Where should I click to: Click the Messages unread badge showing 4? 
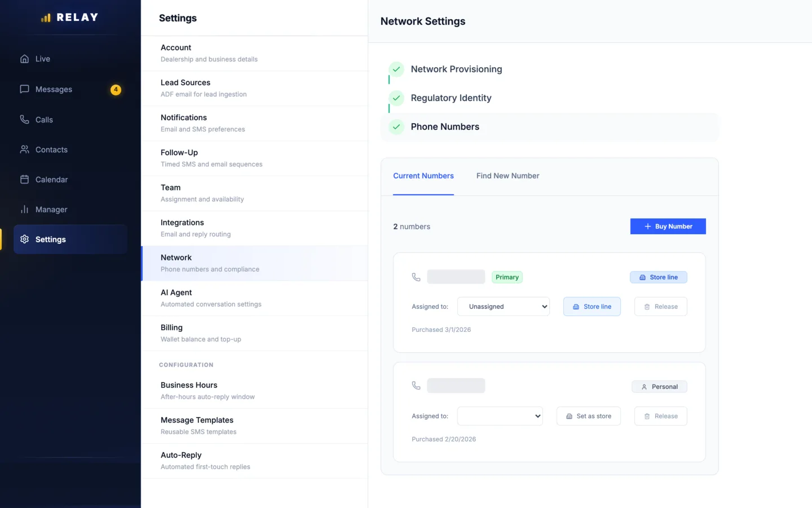click(x=116, y=89)
